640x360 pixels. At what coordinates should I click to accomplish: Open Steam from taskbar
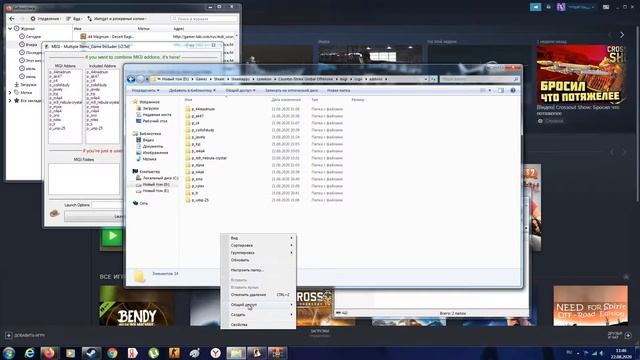[91, 353]
